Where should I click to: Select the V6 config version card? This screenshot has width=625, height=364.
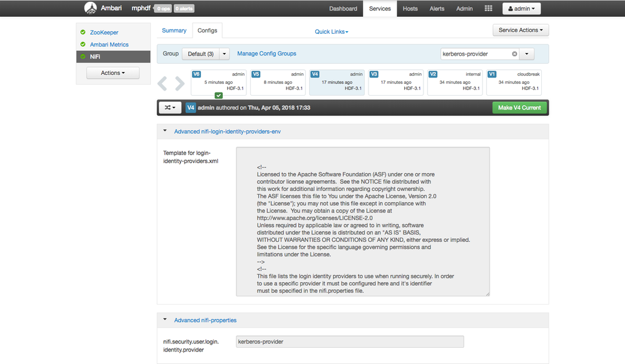pos(218,83)
